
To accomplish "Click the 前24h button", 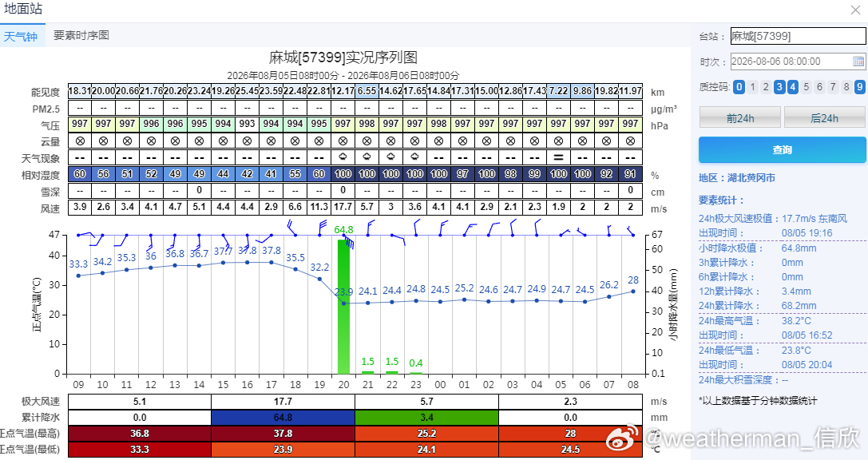I will coord(740,118).
